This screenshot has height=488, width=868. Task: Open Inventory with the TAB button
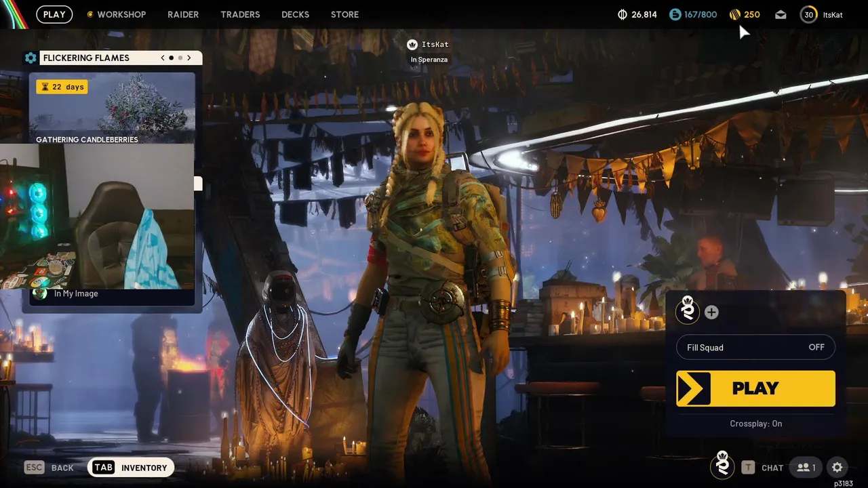pyautogui.click(x=131, y=467)
